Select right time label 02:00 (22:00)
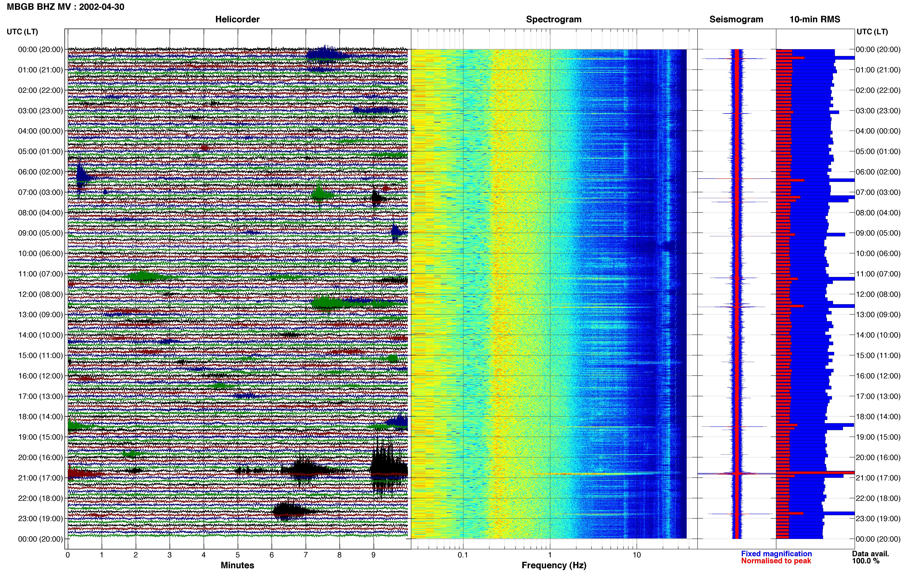 point(878,91)
